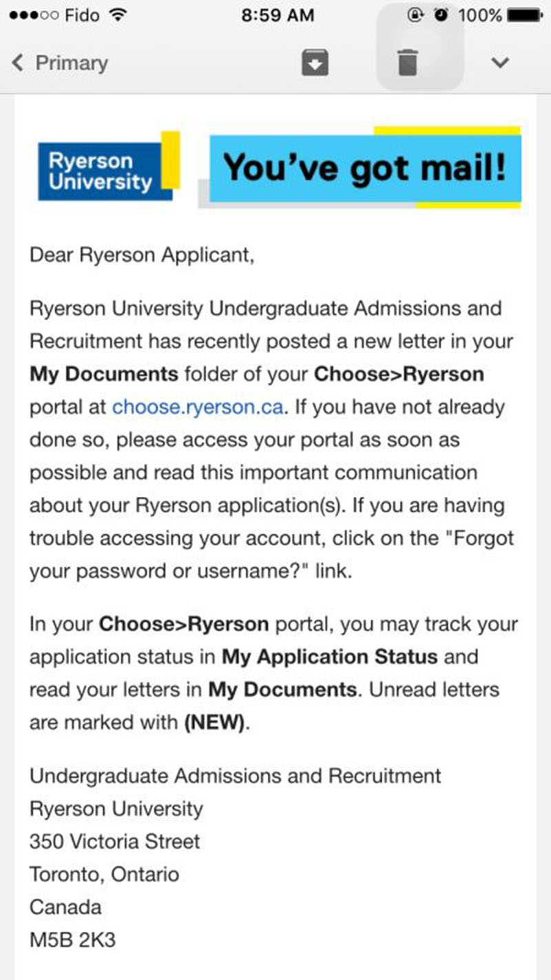Tap the 100% battery percentage
This screenshot has width=551, height=980.
(480, 15)
